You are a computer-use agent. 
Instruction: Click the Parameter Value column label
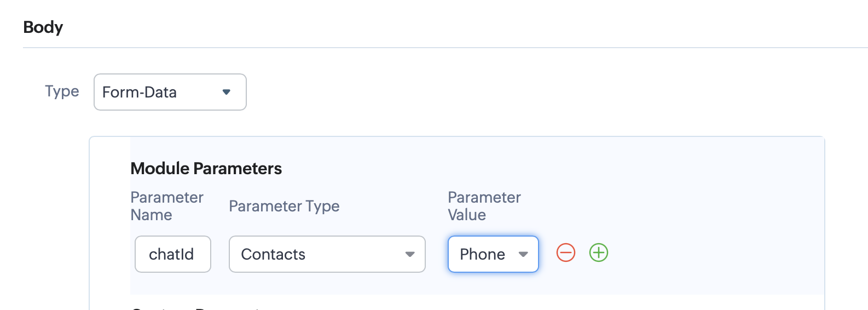point(484,206)
